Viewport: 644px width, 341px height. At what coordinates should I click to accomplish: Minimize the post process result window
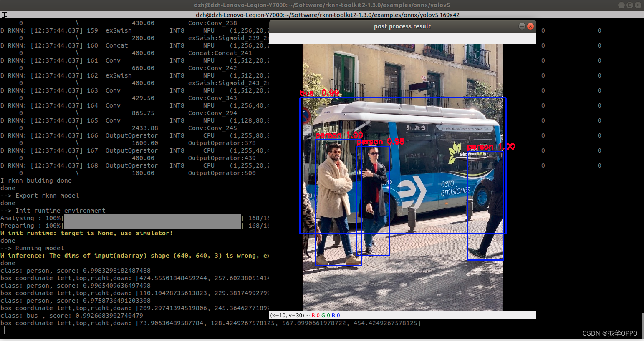pyautogui.click(x=522, y=26)
